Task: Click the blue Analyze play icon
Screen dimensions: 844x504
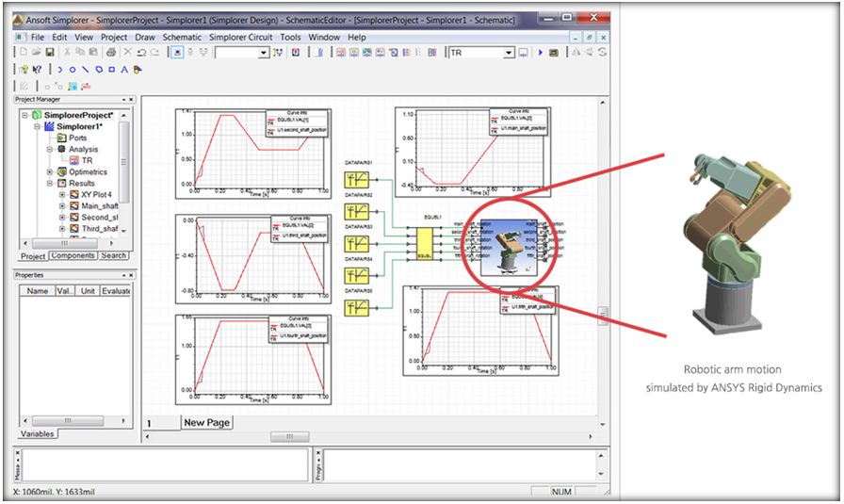Action: click(x=541, y=53)
